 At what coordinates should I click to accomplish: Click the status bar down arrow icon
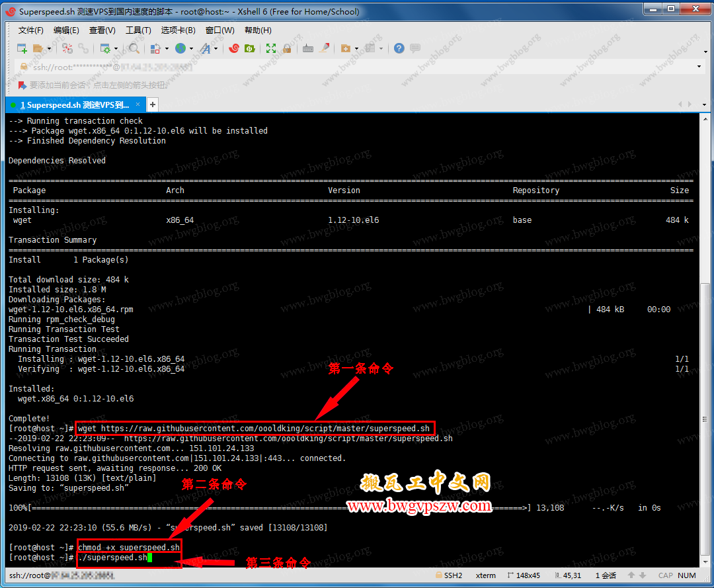point(643,575)
